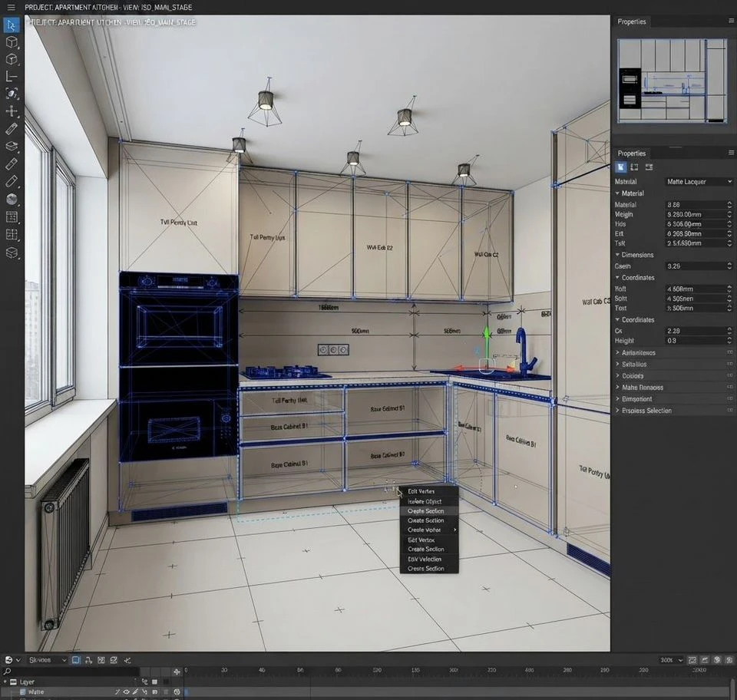Collapse the Material section header triangle
The height and width of the screenshot is (700, 737).
(617, 193)
